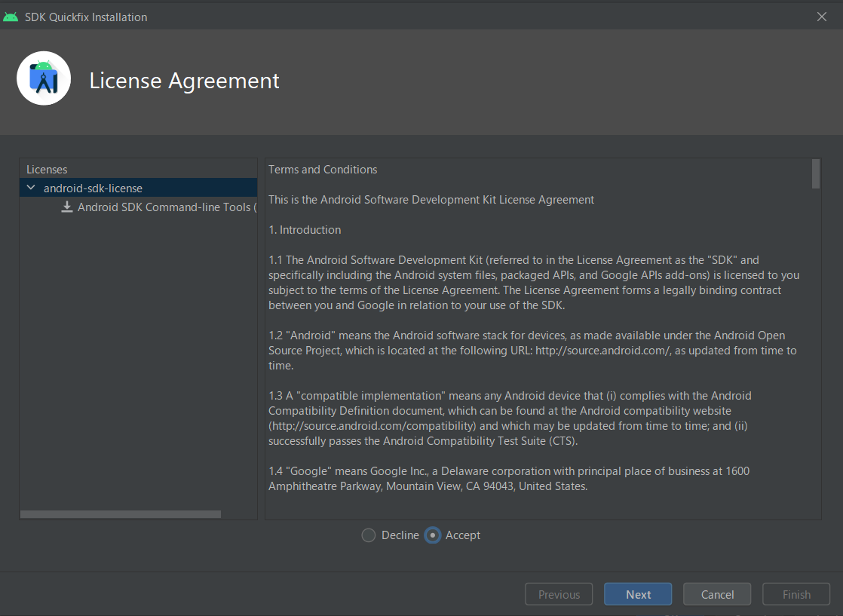Image resolution: width=843 pixels, height=616 pixels.
Task: Click the Android head icon in title bar
Action: pos(11,17)
